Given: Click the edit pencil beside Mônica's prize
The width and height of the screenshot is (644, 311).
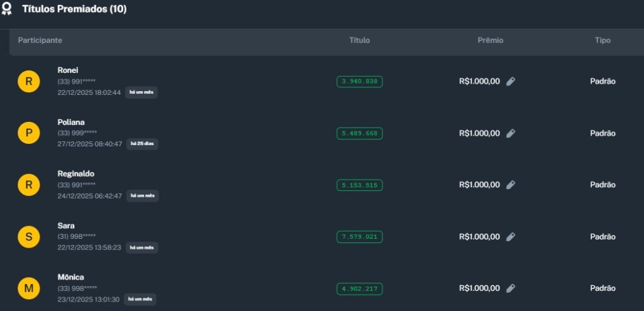Looking at the screenshot, I should tap(511, 288).
